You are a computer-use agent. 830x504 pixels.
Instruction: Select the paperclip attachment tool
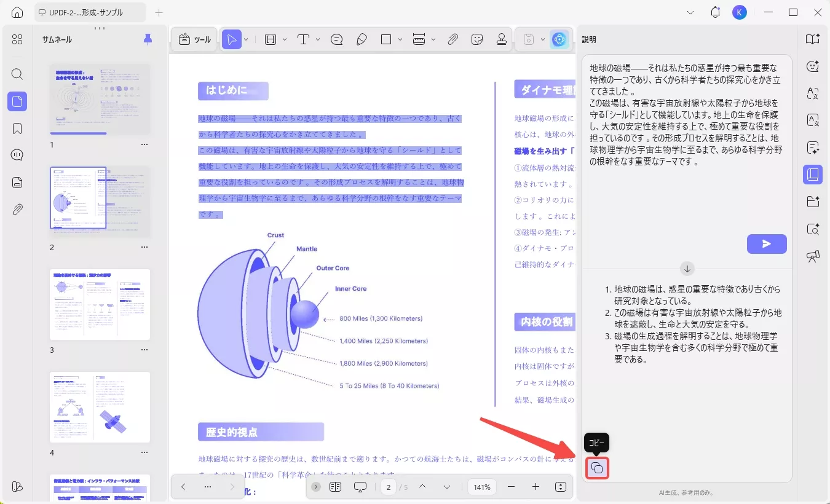coord(453,39)
